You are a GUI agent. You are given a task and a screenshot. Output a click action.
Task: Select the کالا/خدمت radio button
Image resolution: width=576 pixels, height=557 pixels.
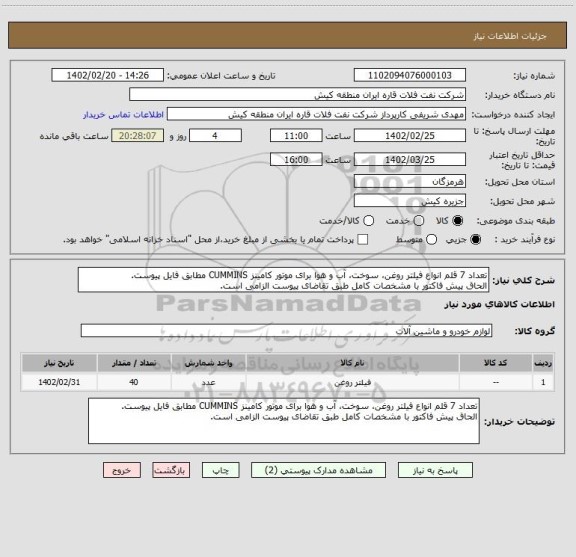point(368,220)
